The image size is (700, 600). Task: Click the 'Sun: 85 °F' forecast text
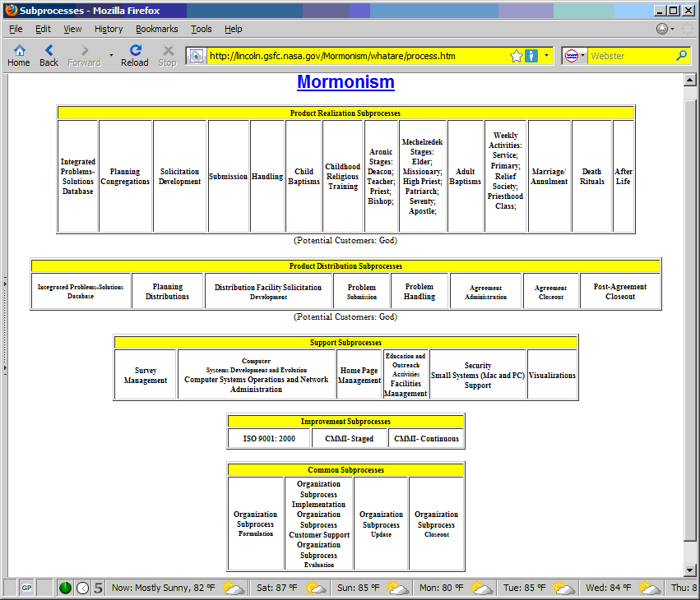(x=358, y=588)
